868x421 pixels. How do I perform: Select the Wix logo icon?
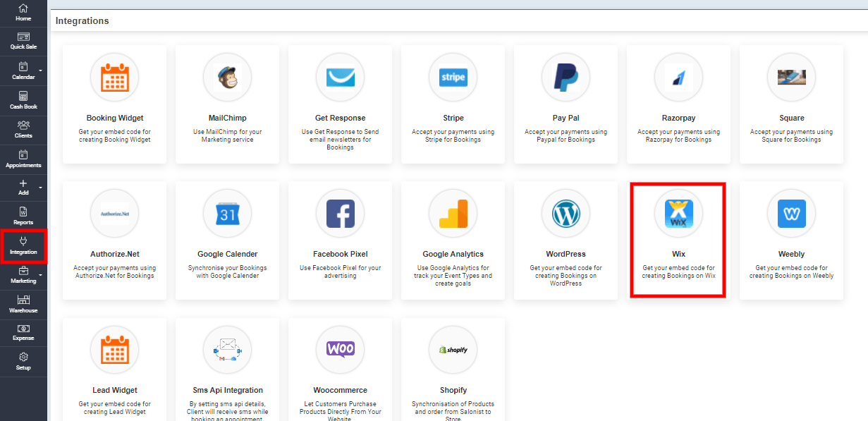tap(679, 214)
